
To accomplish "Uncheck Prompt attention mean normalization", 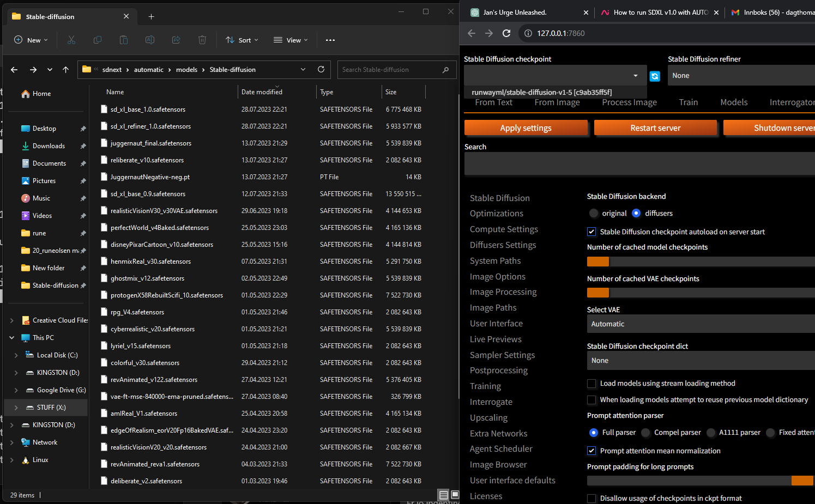I will point(591,451).
